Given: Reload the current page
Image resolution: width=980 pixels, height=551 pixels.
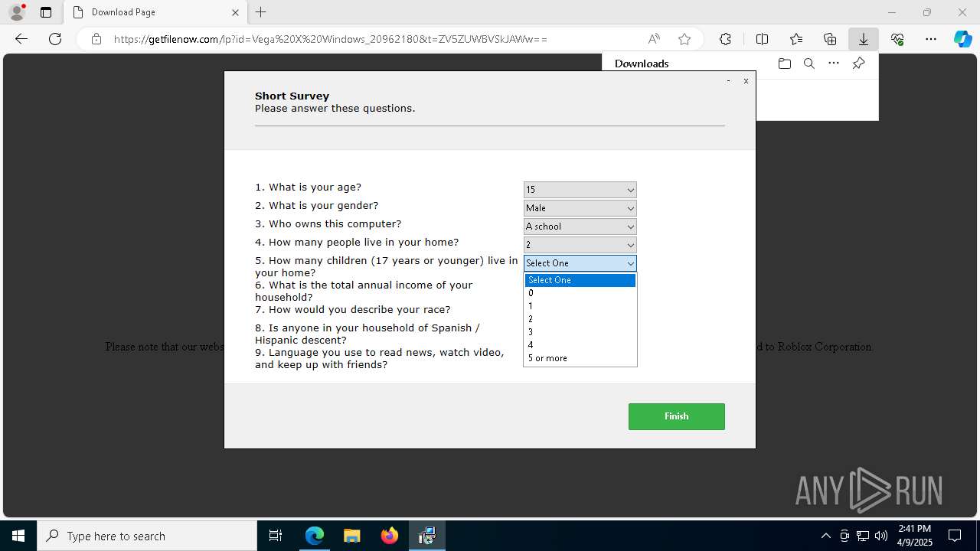Looking at the screenshot, I should 55,39.
